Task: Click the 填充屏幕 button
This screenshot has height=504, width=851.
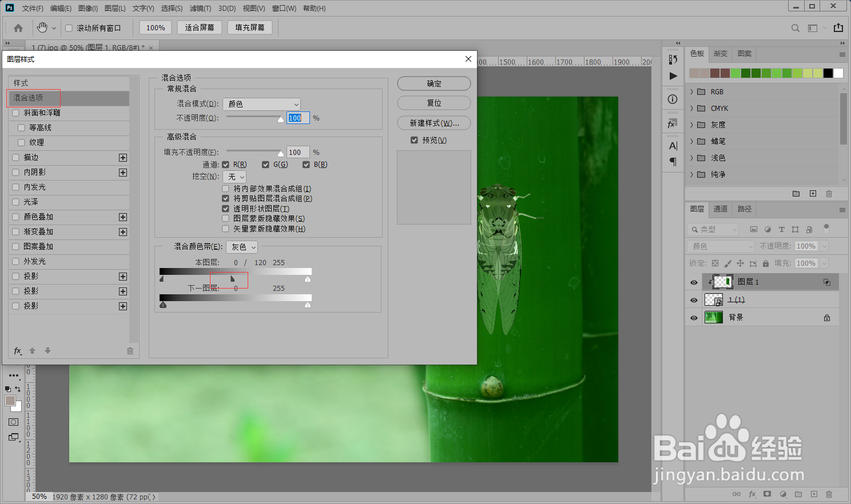Action: [250, 27]
